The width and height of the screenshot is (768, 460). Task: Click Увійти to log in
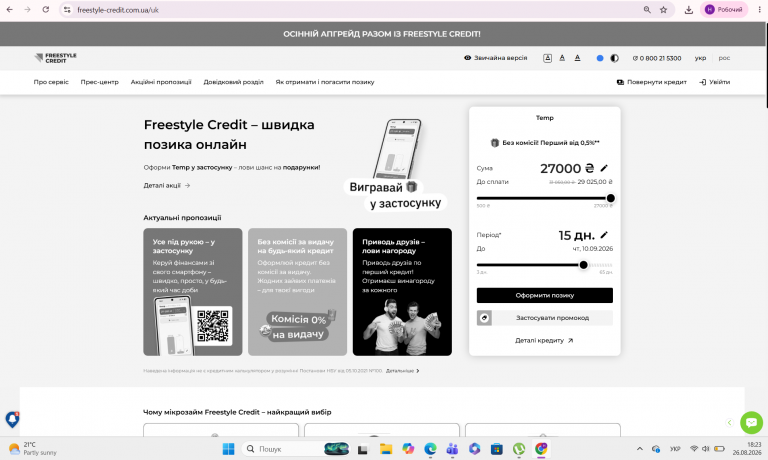coord(715,82)
